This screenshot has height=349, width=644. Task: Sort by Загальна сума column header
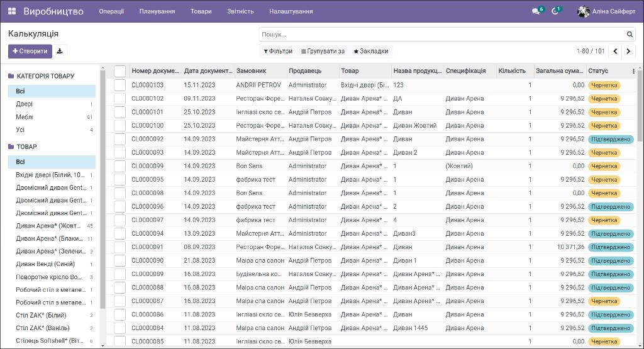click(559, 71)
